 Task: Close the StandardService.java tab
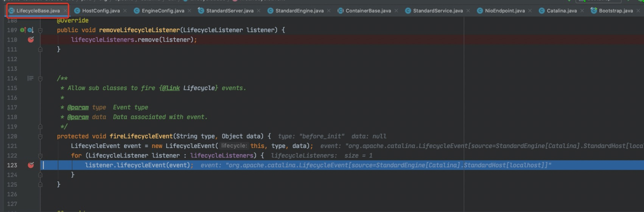[x=468, y=11]
